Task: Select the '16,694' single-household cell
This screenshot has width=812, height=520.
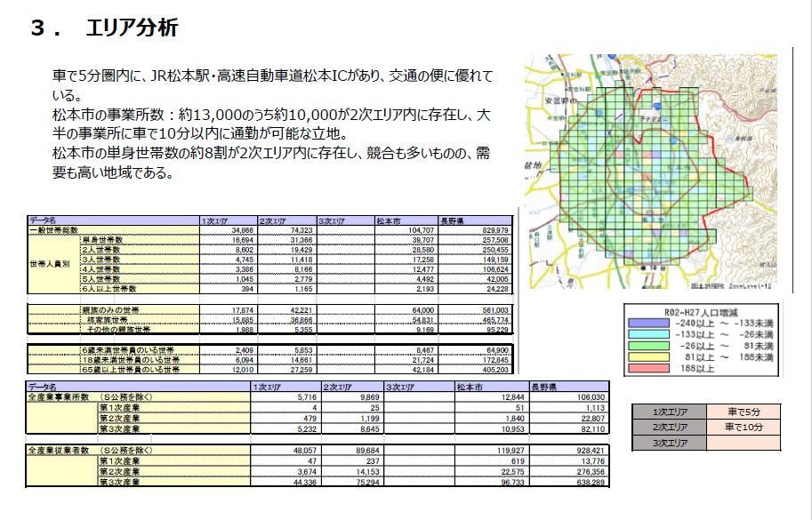Action: coord(243,240)
